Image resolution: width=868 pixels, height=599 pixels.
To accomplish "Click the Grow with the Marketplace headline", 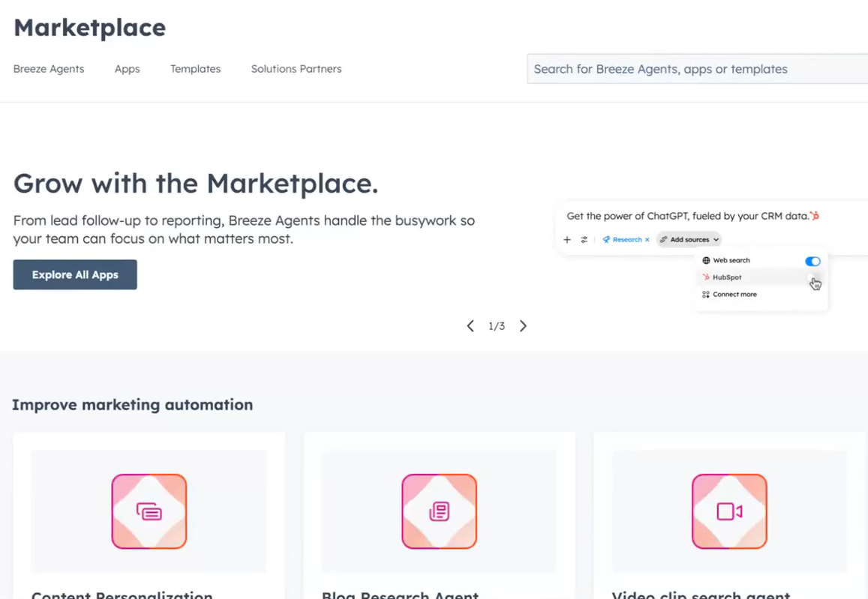I will [x=196, y=184].
